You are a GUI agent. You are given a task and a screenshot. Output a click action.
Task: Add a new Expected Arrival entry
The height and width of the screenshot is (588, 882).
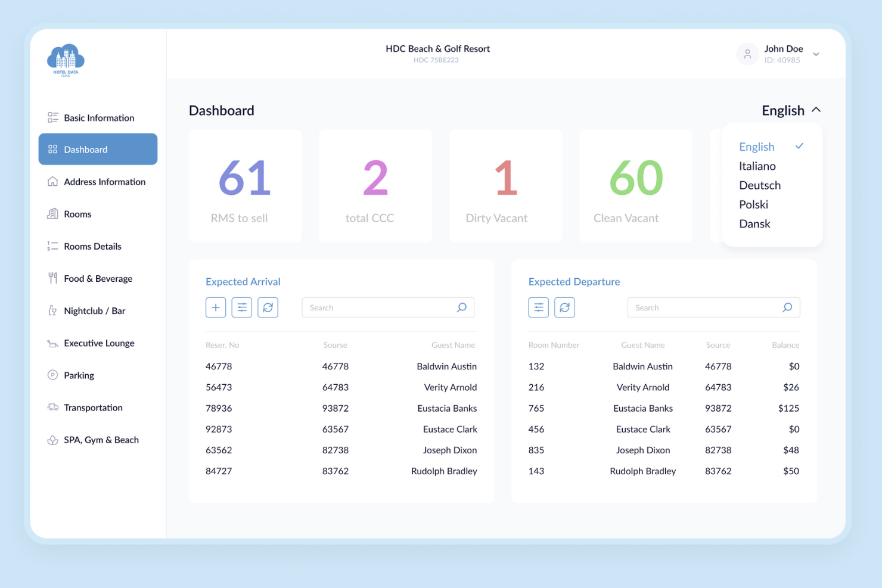(216, 307)
